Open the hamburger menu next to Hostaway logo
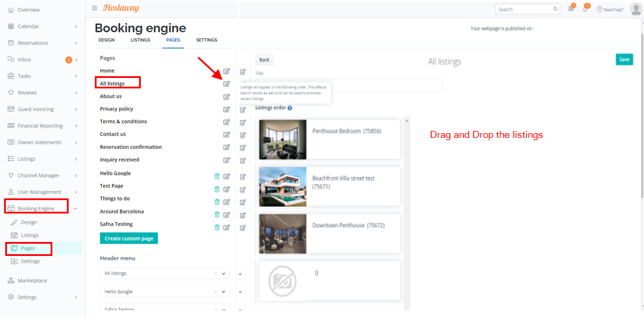Image resolution: width=644 pixels, height=324 pixels. click(x=94, y=8)
